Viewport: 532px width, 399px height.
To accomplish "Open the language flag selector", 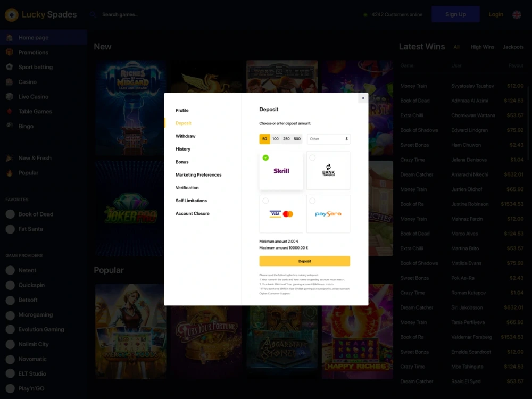I will click(x=517, y=14).
